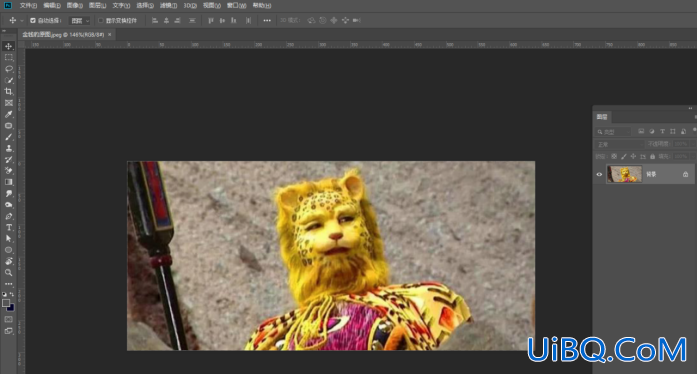The image size is (697, 374).
Task: Select the Brush tool
Action: coord(8,137)
